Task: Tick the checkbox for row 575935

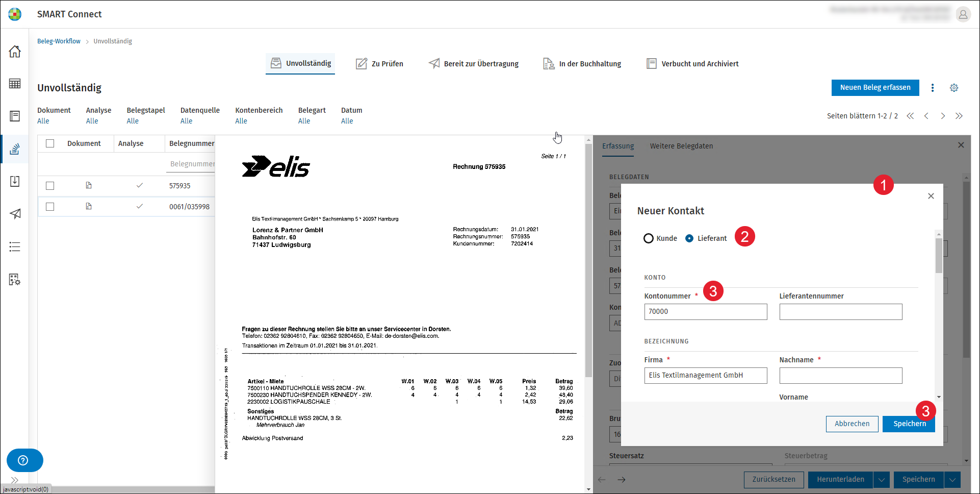Action: pyautogui.click(x=50, y=186)
